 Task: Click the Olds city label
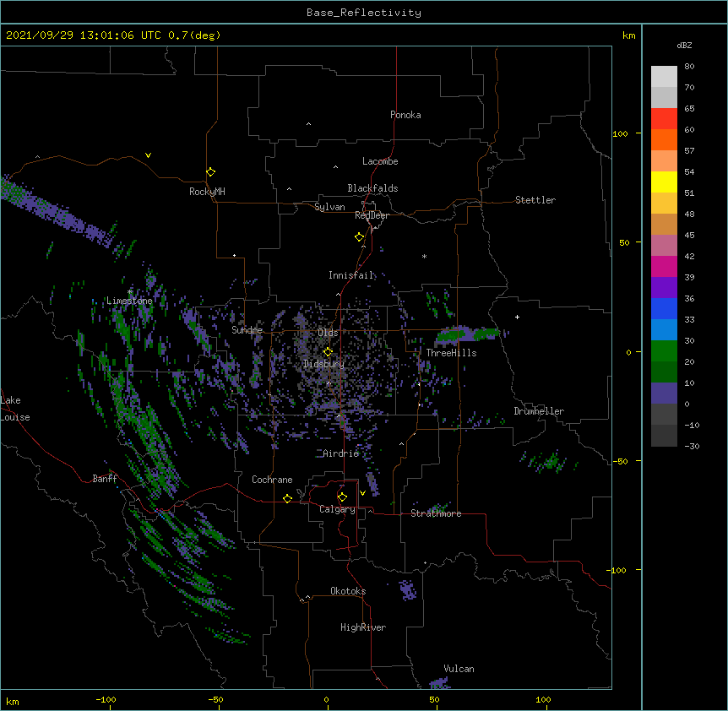pos(328,333)
